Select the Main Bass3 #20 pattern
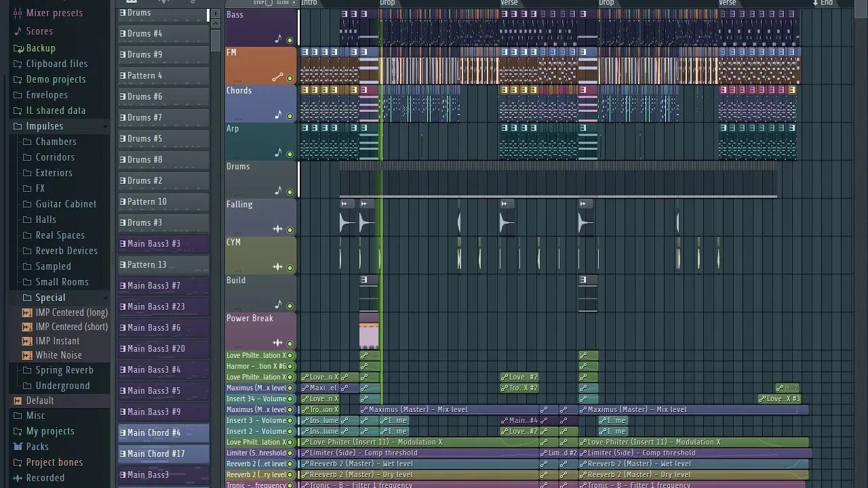 [x=163, y=348]
